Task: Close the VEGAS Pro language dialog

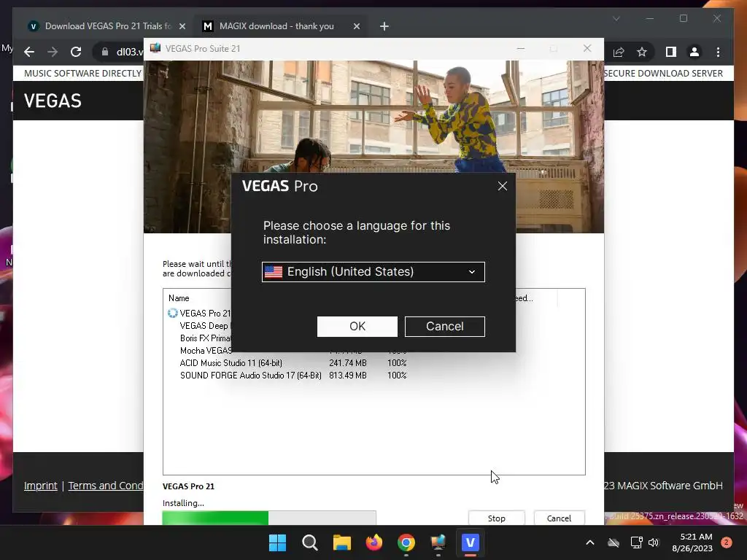Action: pyautogui.click(x=502, y=186)
